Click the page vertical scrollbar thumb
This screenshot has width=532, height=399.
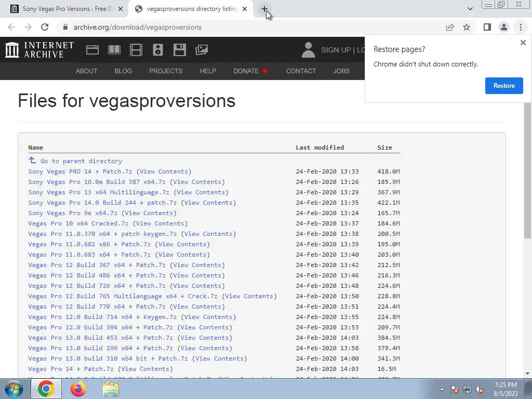527,170
